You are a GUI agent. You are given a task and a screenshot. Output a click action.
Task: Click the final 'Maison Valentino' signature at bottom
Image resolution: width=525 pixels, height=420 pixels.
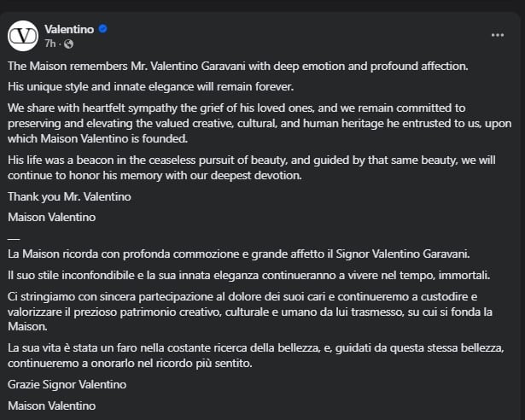[x=51, y=405]
